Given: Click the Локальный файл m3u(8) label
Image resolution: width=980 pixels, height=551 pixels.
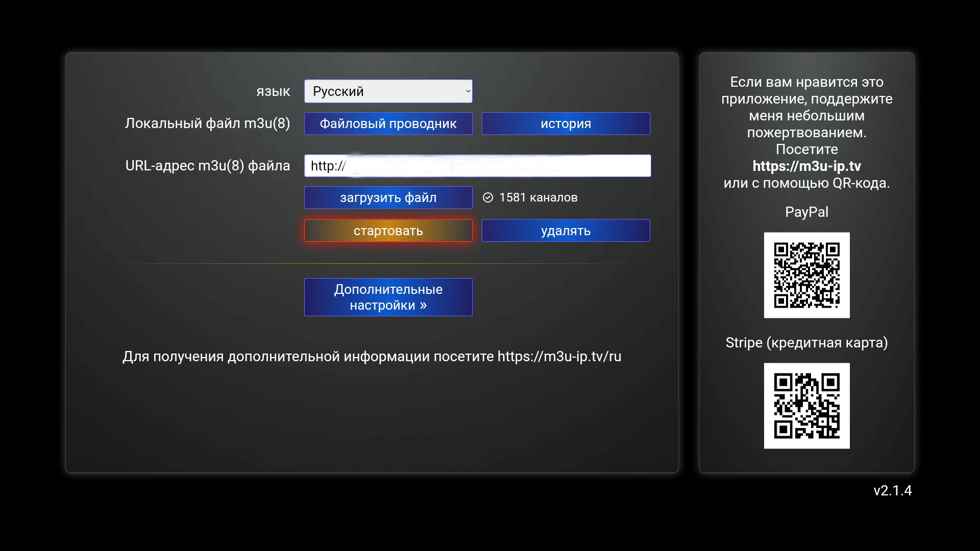Looking at the screenshot, I should click(207, 123).
